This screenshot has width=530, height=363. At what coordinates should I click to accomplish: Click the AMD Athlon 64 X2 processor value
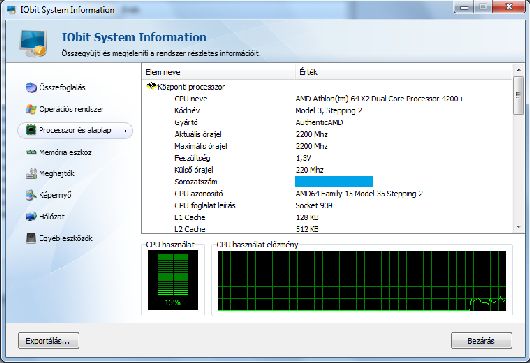[379, 99]
